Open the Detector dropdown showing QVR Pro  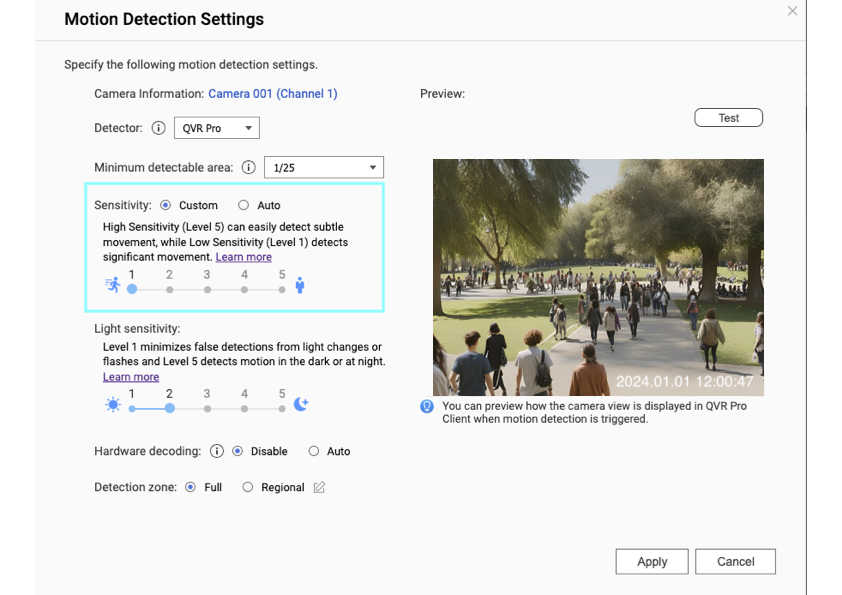(216, 128)
